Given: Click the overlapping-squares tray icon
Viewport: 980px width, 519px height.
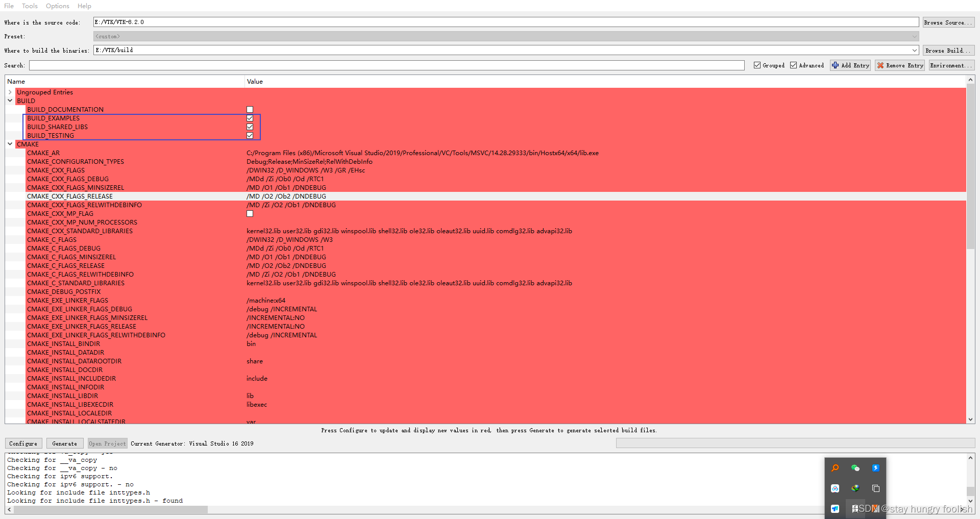Looking at the screenshot, I should pyautogui.click(x=876, y=488).
